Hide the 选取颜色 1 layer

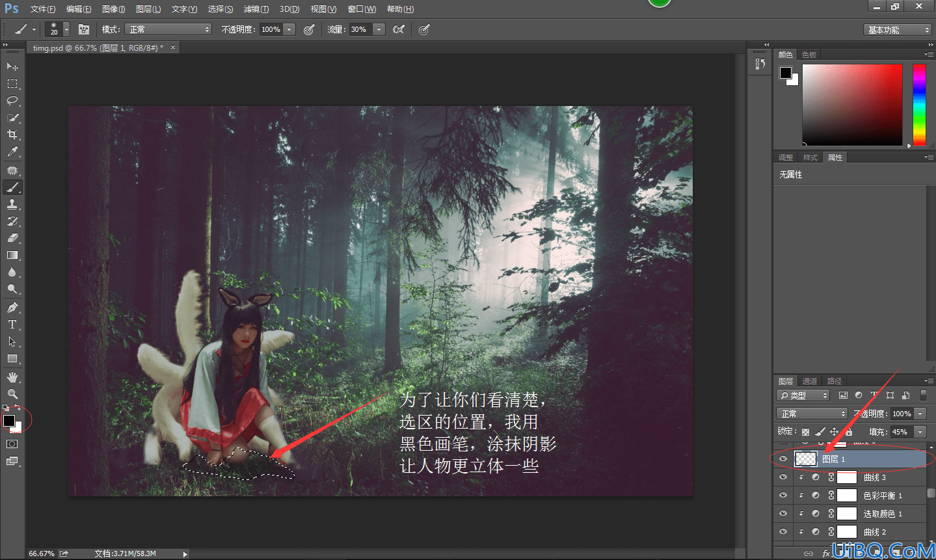783,514
